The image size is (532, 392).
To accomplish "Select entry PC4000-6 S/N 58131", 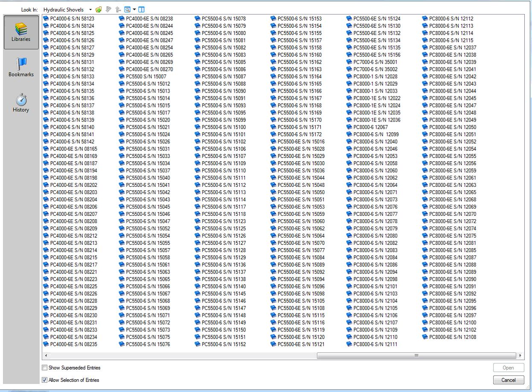I will 72,62.
